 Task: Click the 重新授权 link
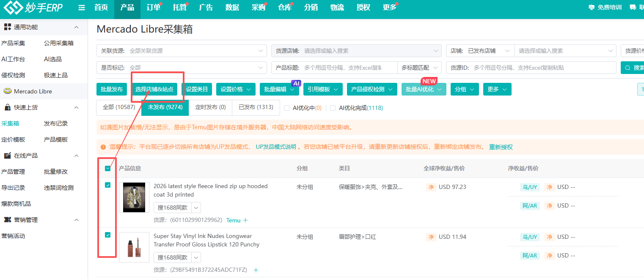click(501, 147)
